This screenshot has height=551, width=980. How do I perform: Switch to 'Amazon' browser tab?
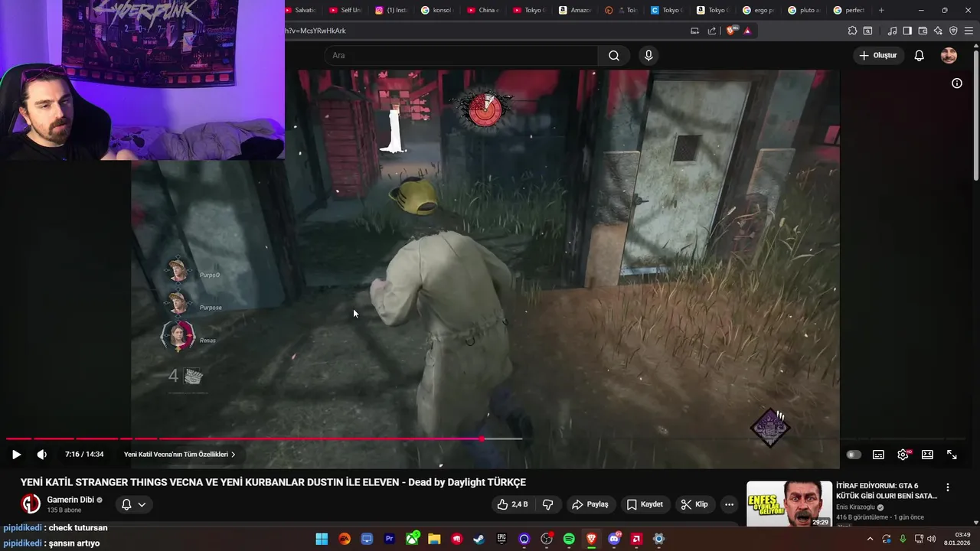(x=575, y=10)
